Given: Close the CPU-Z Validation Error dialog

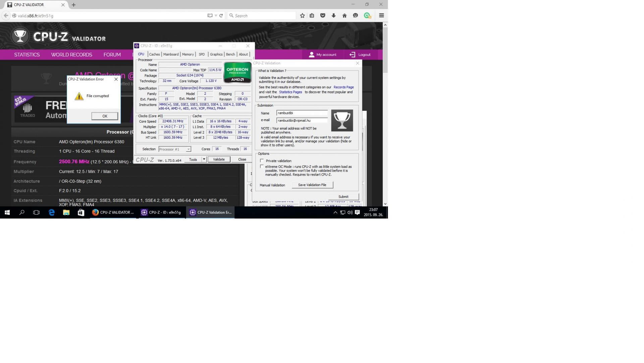Looking at the screenshot, I should coord(116,79).
